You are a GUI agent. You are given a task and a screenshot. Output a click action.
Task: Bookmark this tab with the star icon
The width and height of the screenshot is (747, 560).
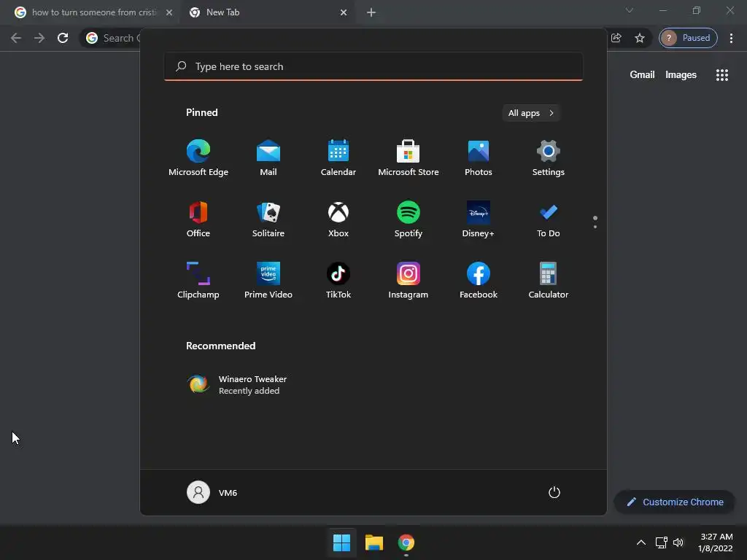tap(639, 38)
